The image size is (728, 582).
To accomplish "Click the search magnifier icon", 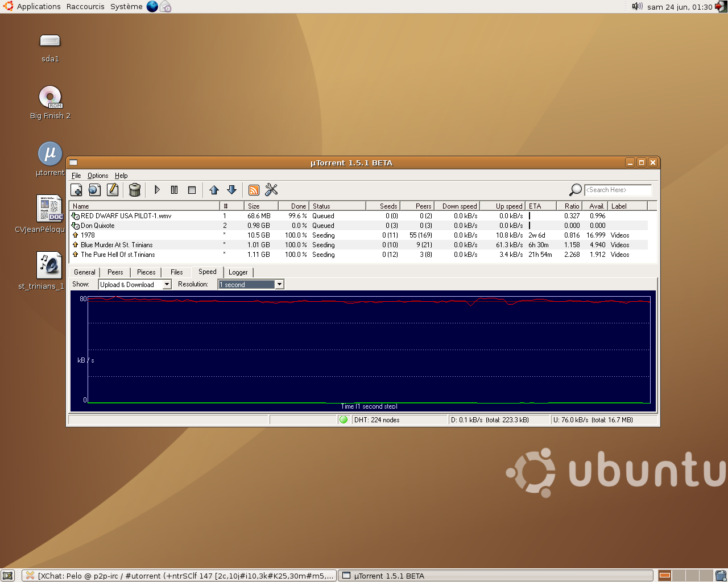I will click(x=576, y=190).
